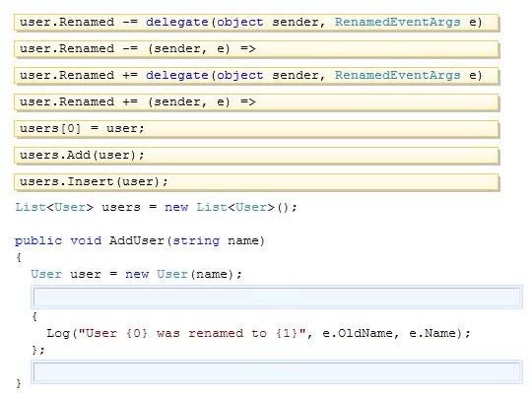Choose the 'user.Renamed += delegate' code block
Image resolution: width=532 pixels, height=398 pixels.
(256, 76)
